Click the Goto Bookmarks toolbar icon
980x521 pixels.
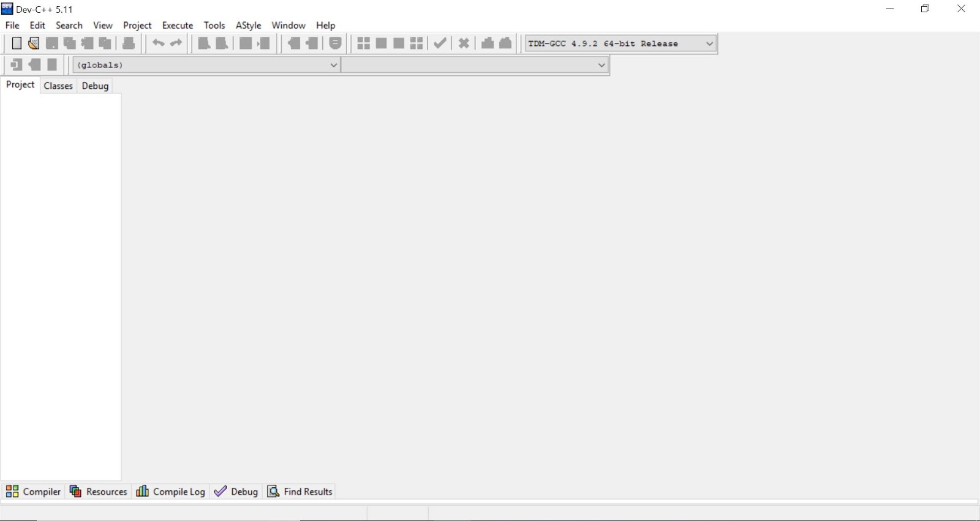click(53, 64)
